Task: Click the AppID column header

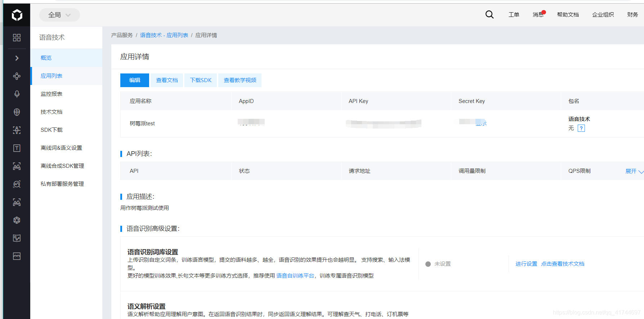Action: [246, 101]
